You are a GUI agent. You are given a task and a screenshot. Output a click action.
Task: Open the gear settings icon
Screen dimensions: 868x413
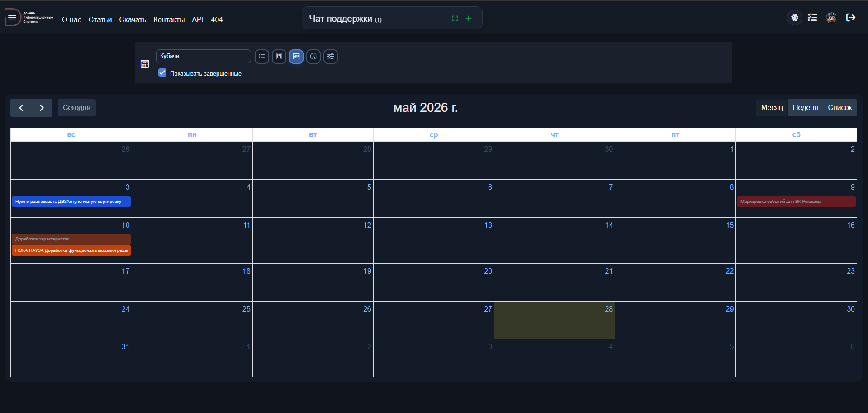pos(795,18)
